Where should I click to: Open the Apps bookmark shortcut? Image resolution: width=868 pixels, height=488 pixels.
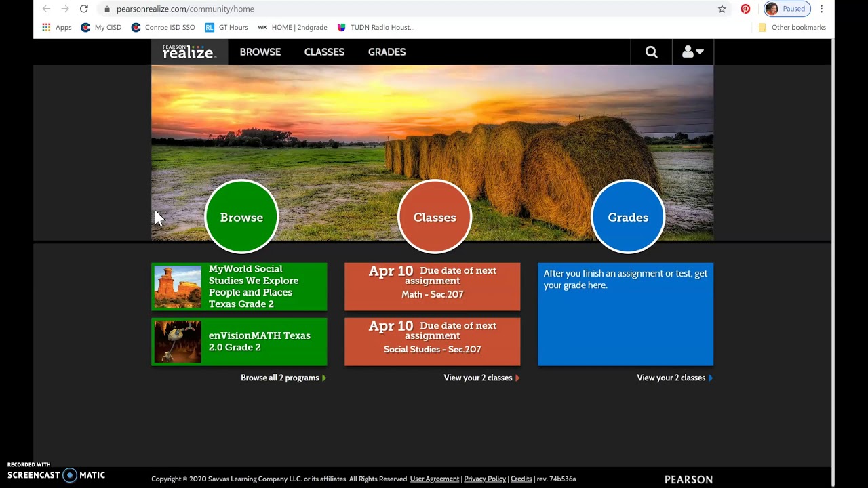pos(57,28)
